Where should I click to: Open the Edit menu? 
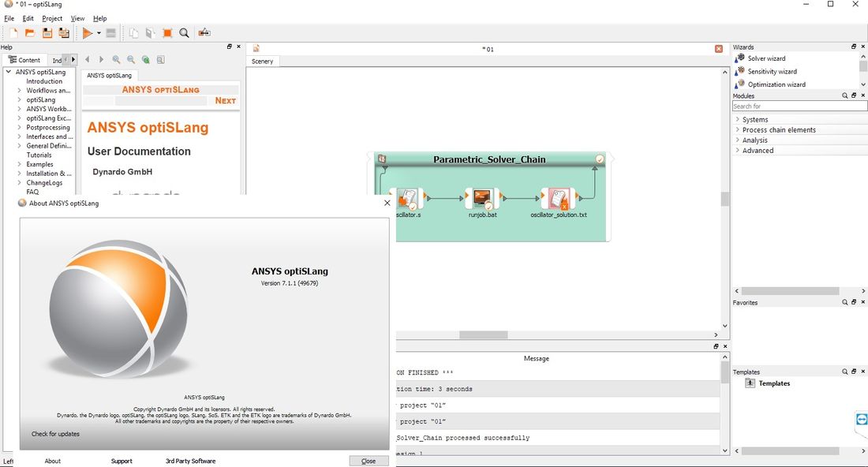pos(28,18)
